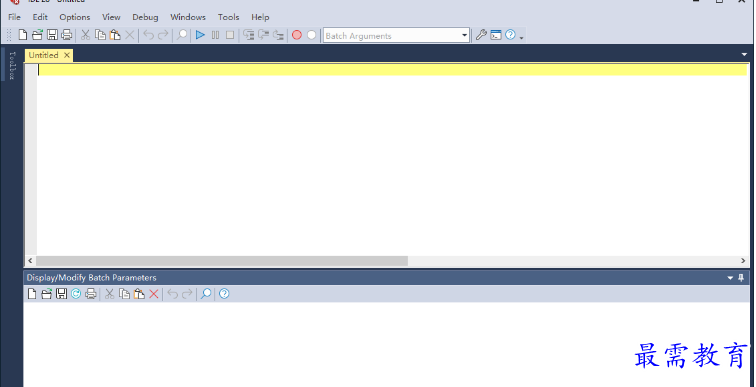This screenshot has height=387, width=756.
Task: Click grey Delete X icon in main toolbar
Action: pos(130,35)
